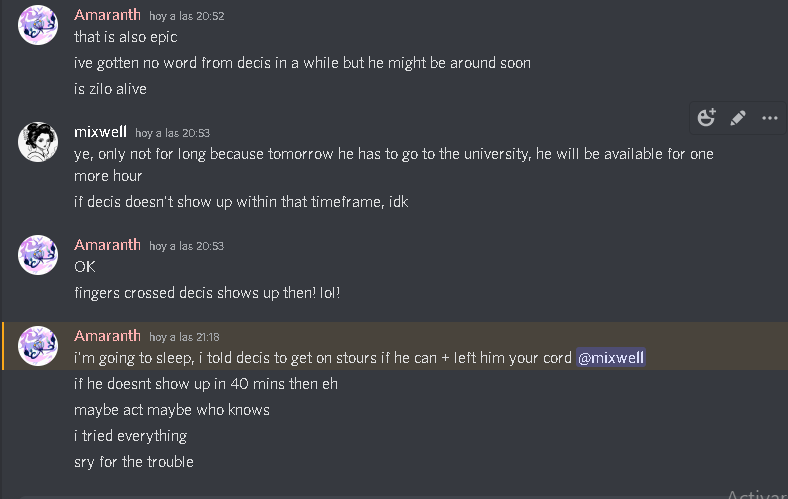Click the Amaranth username at 20:52
The width and height of the screenshot is (788, 499).
coord(107,15)
